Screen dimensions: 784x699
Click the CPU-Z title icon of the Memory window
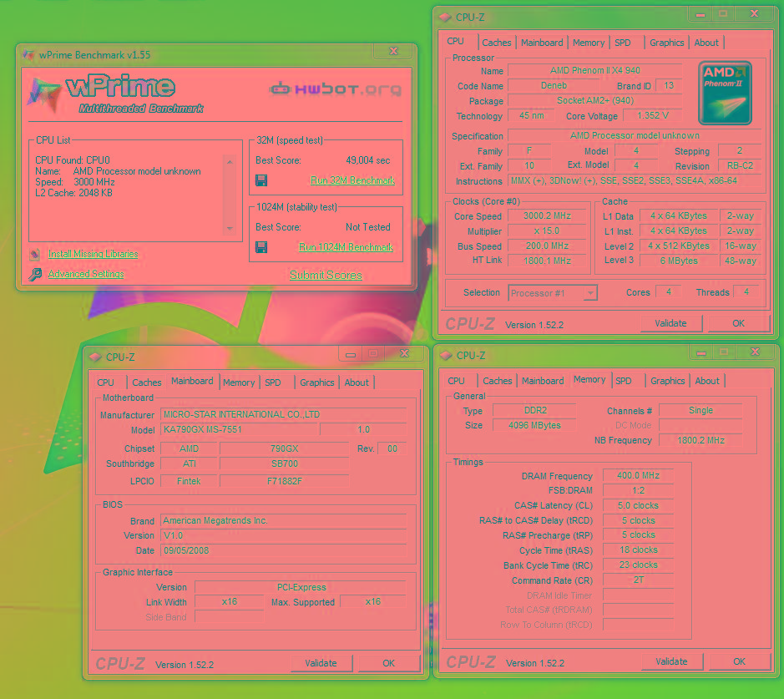tap(446, 356)
